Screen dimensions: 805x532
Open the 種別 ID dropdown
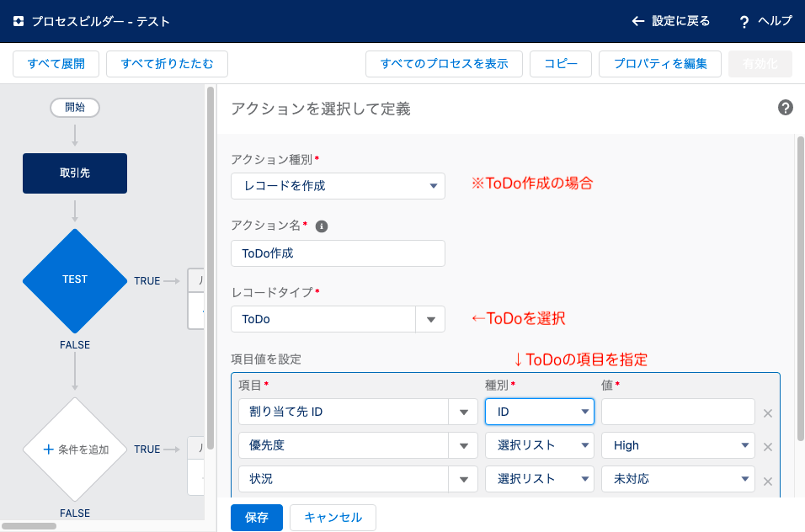click(x=540, y=412)
